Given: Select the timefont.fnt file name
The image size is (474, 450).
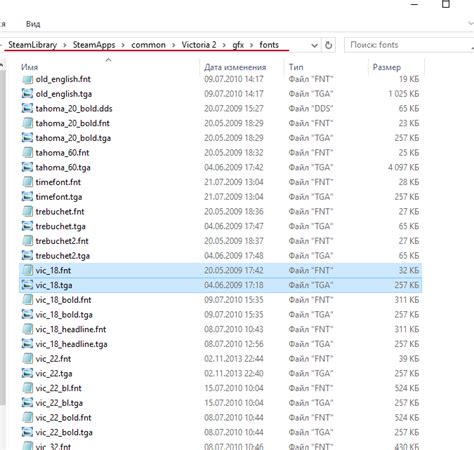Looking at the screenshot, I should pyautogui.click(x=58, y=182).
